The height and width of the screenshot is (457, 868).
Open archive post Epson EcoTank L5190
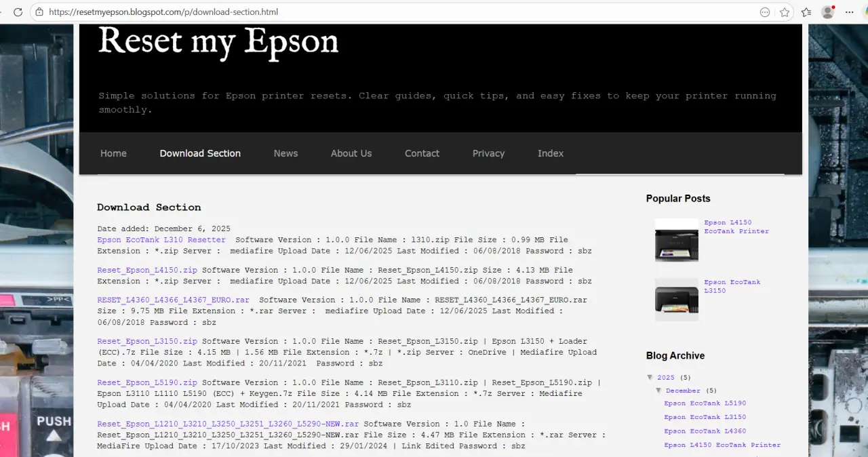[705, 403]
